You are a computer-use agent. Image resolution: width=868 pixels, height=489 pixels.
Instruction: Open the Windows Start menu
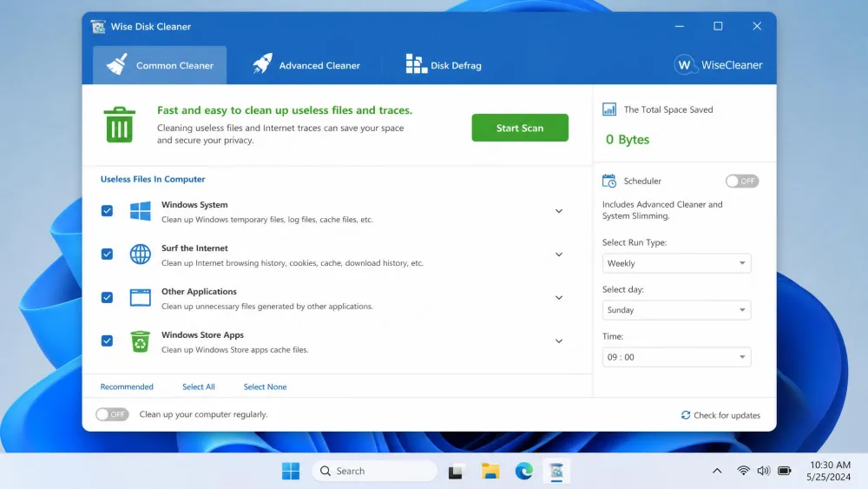(x=291, y=471)
